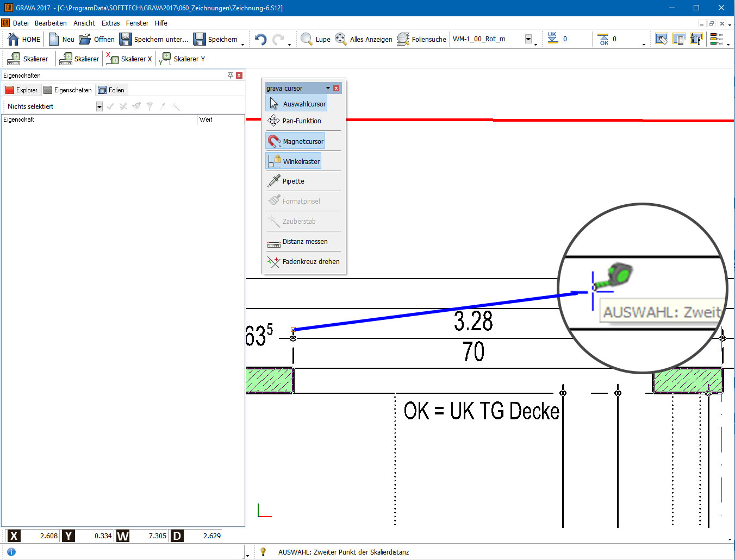Go to HOME in the toolbar
735x560 pixels.
(24, 39)
